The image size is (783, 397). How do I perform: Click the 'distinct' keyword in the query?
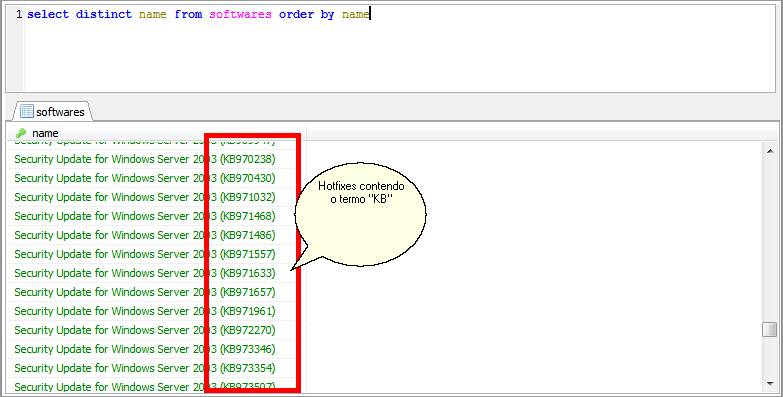tap(104, 14)
